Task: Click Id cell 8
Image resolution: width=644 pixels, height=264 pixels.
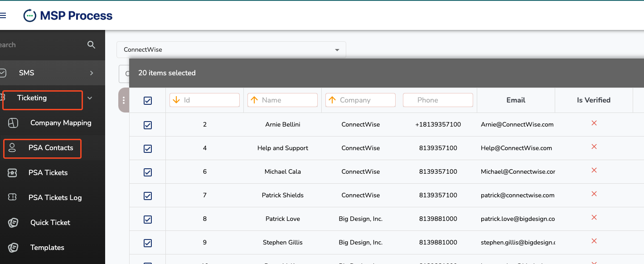Action: coord(205,219)
